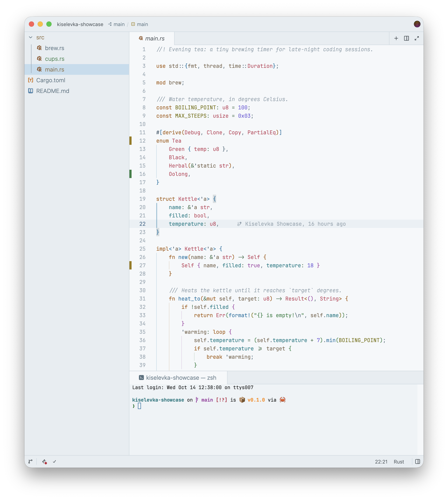This screenshot has width=448, height=500.
Task: Click the main breadcrumb symbol in title bar
Action: click(140, 24)
